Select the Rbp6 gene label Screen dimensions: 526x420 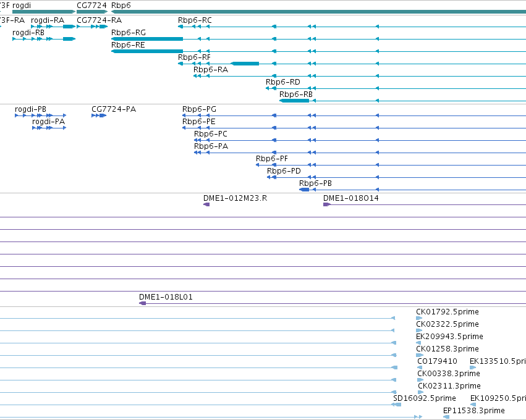tap(121, 6)
